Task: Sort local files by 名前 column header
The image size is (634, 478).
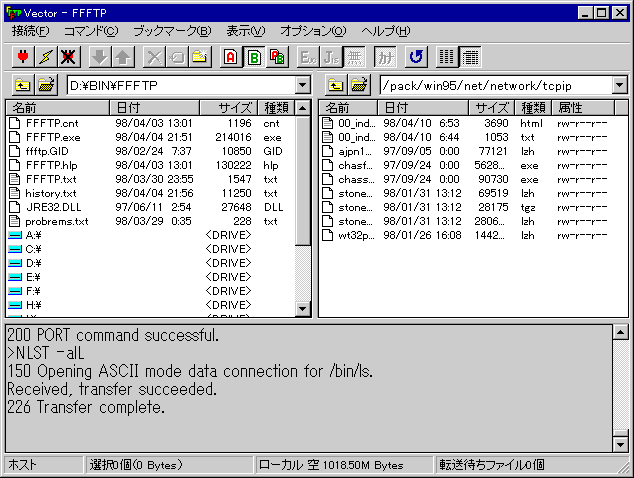Action: coord(58,108)
